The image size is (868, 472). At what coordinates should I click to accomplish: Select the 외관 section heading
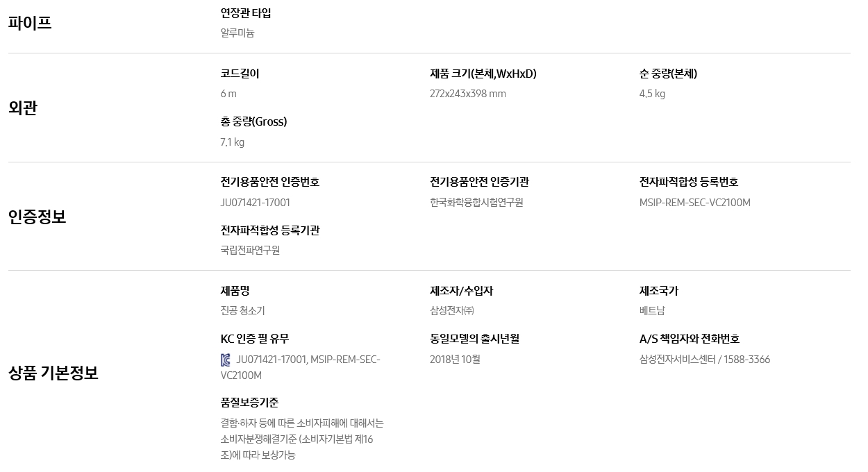23,108
